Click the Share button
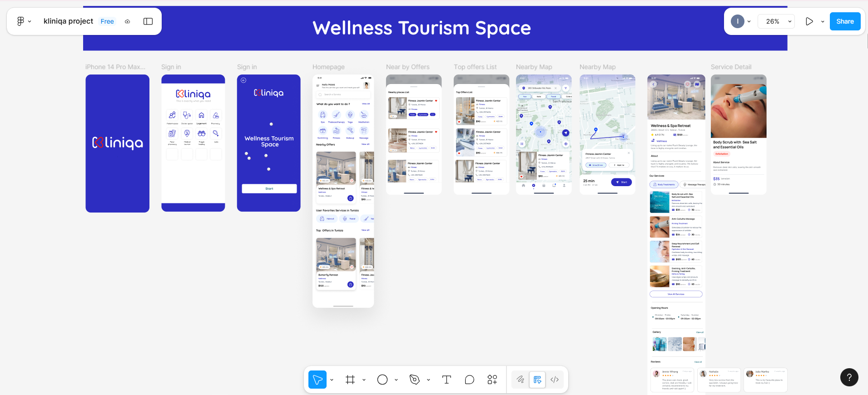 845,21
